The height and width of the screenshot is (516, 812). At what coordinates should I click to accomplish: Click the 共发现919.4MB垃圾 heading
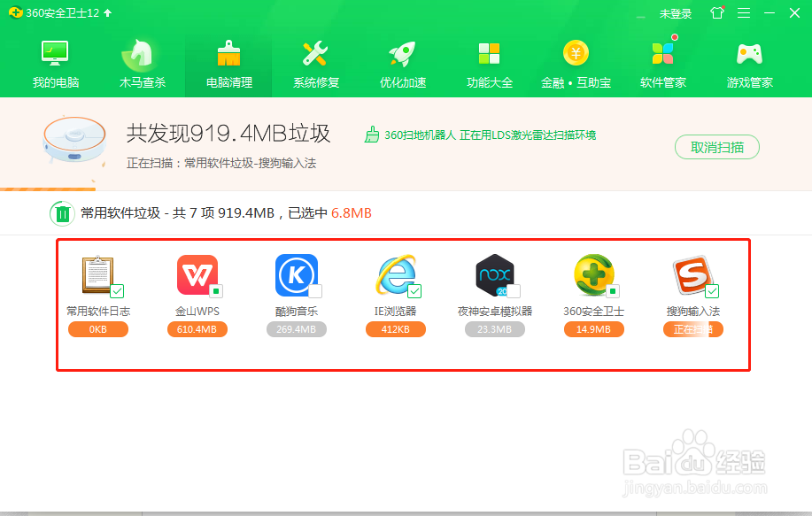[228, 134]
